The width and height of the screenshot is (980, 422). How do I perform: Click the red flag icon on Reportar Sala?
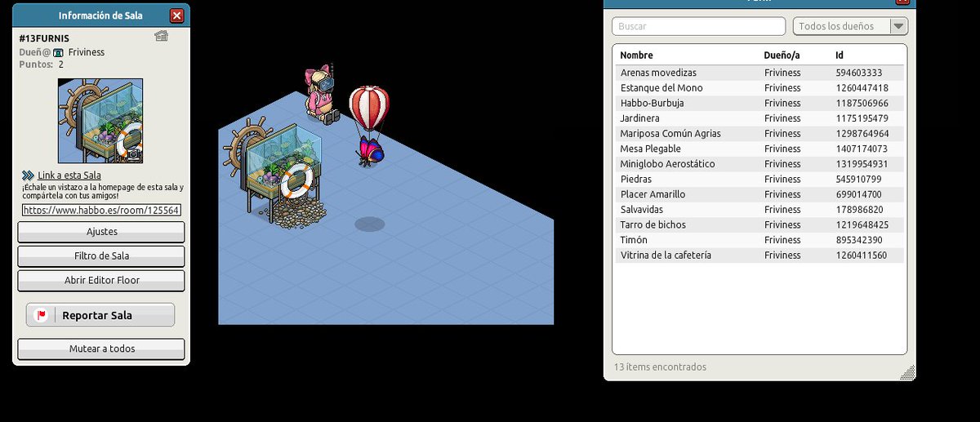pyautogui.click(x=41, y=315)
